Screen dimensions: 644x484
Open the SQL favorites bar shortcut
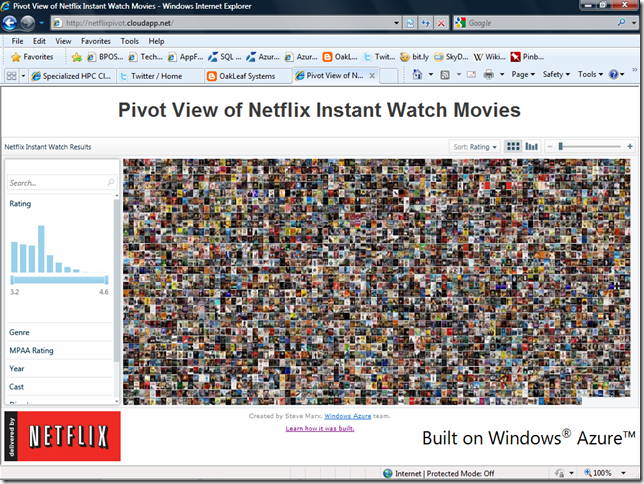(x=224, y=57)
